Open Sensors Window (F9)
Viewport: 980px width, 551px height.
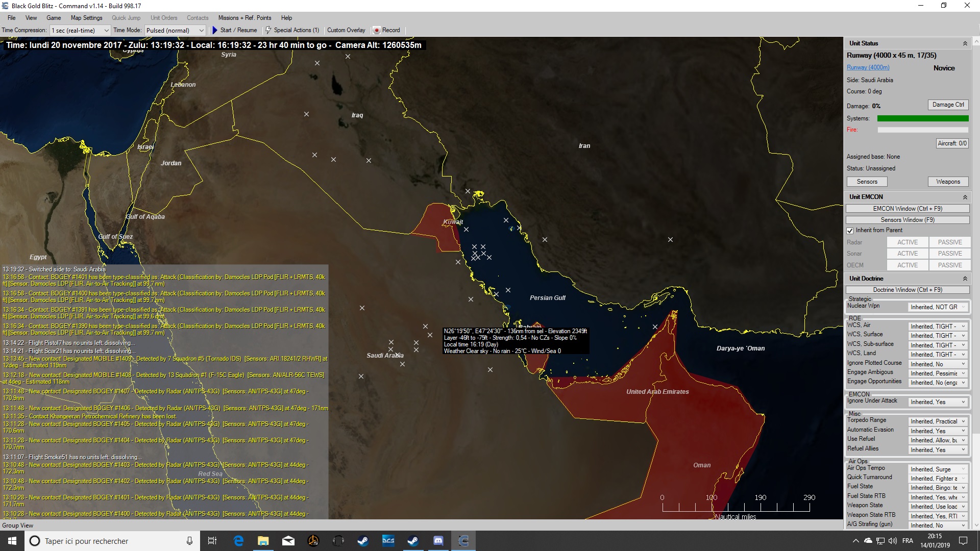click(908, 220)
